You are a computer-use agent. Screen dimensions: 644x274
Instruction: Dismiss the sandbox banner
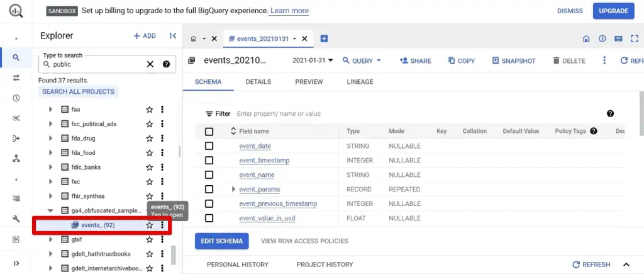(x=570, y=11)
